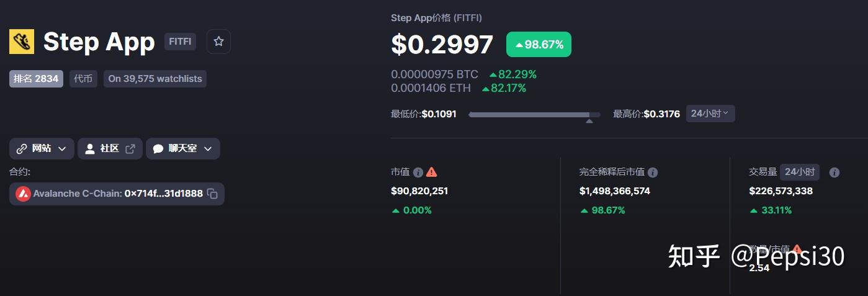
Task: Click warning triangle beside 市值
Action: coord(431,172)
